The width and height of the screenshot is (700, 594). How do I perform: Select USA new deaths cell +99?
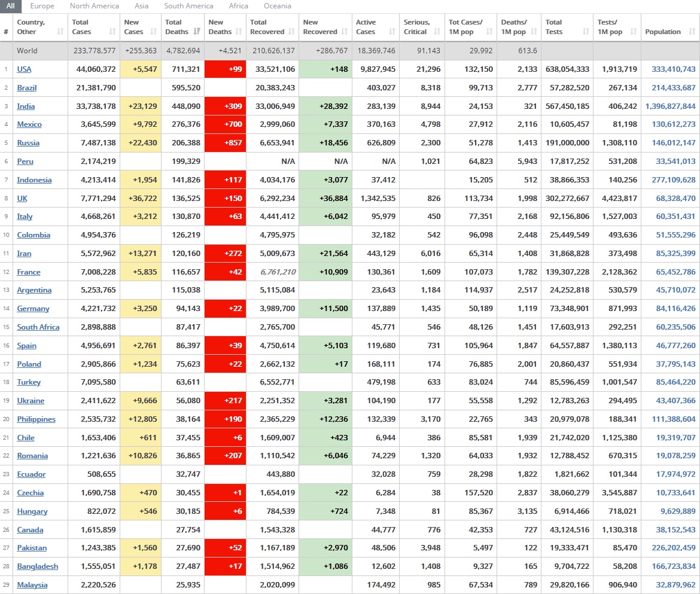[x=225, y=69]
